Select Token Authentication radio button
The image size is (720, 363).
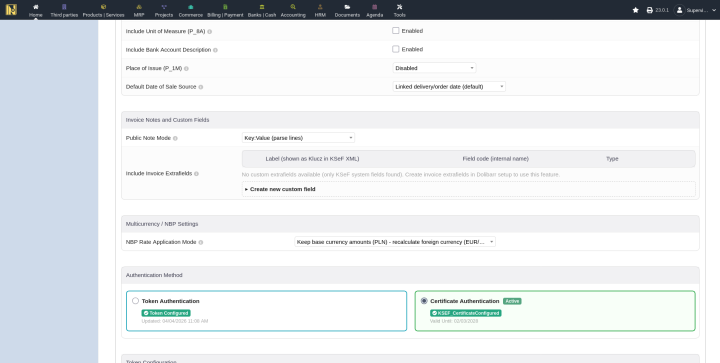pos(135,301)
